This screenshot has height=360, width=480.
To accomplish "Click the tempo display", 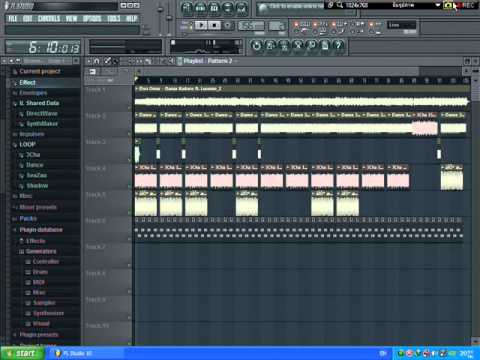I will pos(251,25).
